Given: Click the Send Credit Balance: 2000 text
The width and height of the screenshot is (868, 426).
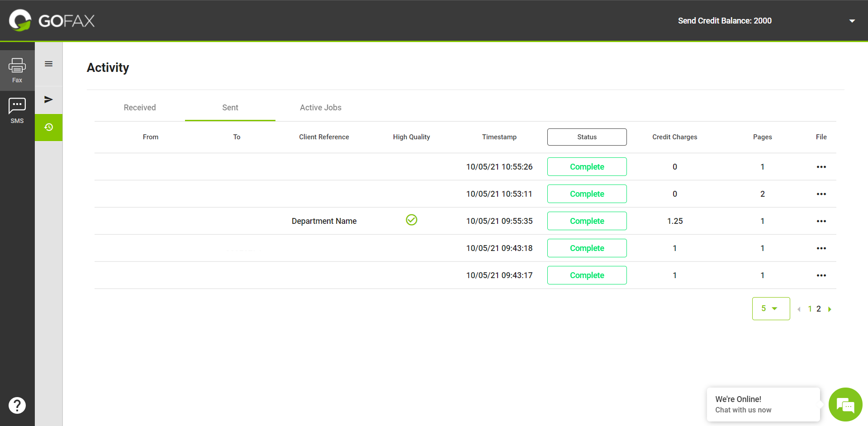Looking at the screenshot, I should click(725, 21).
